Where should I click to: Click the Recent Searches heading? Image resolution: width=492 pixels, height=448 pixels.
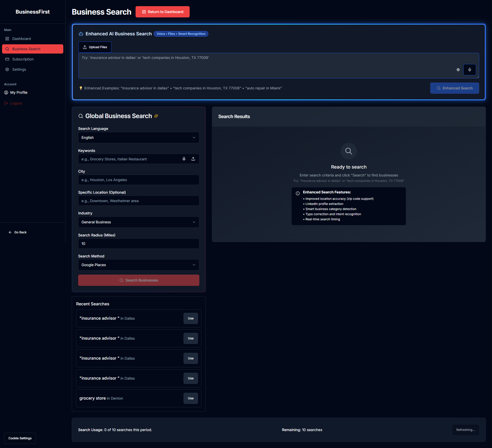tap(93, 304)
